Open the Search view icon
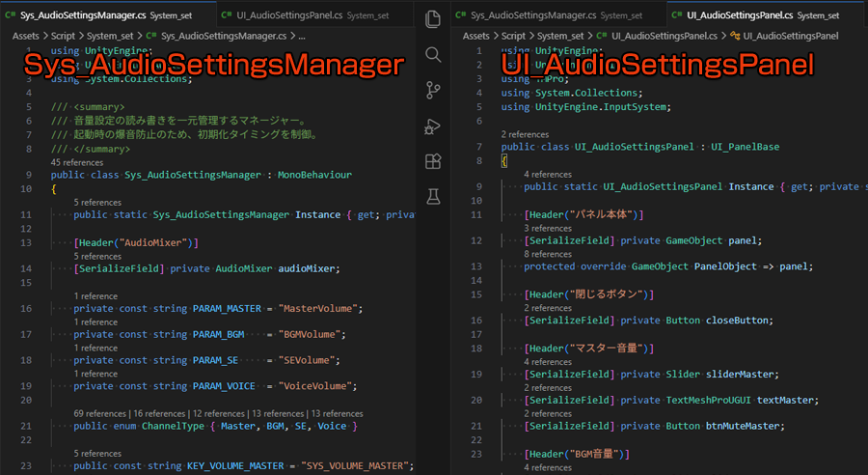Image resolution: width=868 pixels, height=475 pixels. (x=433, y=54)
